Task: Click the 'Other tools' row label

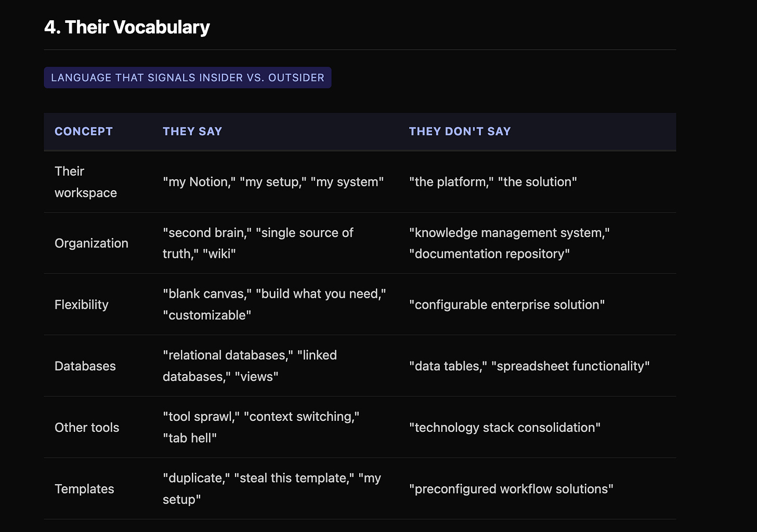Action: pos(87,427)
